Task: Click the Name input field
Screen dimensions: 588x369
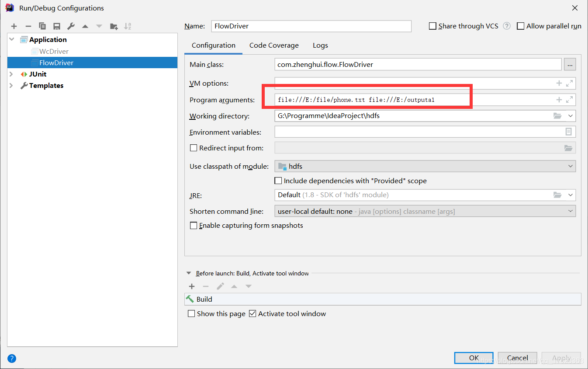Action: click(x=311, y=26)
